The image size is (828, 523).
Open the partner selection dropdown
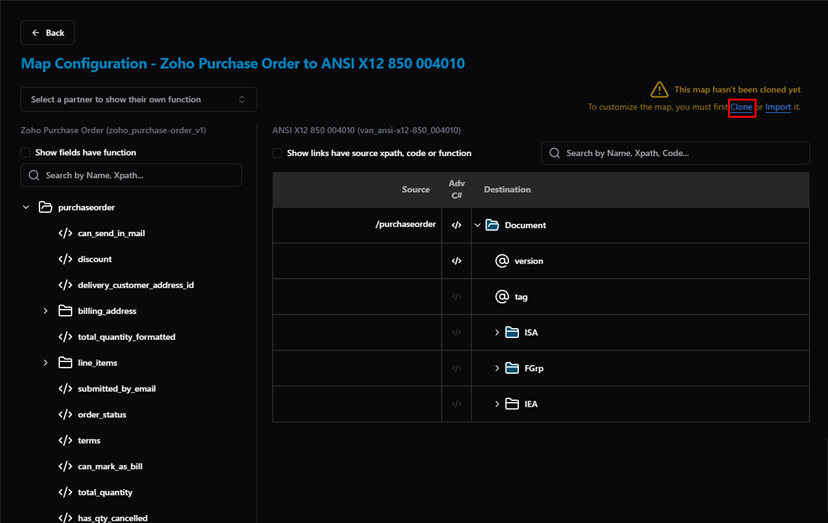pyautogui.click(x=138, y=99)
